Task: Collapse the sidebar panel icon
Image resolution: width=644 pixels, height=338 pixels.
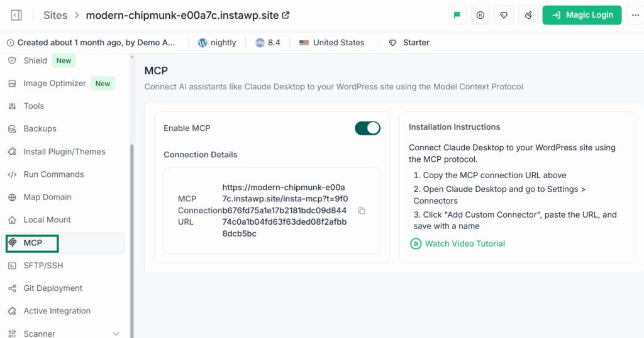Action: (16, 15)
